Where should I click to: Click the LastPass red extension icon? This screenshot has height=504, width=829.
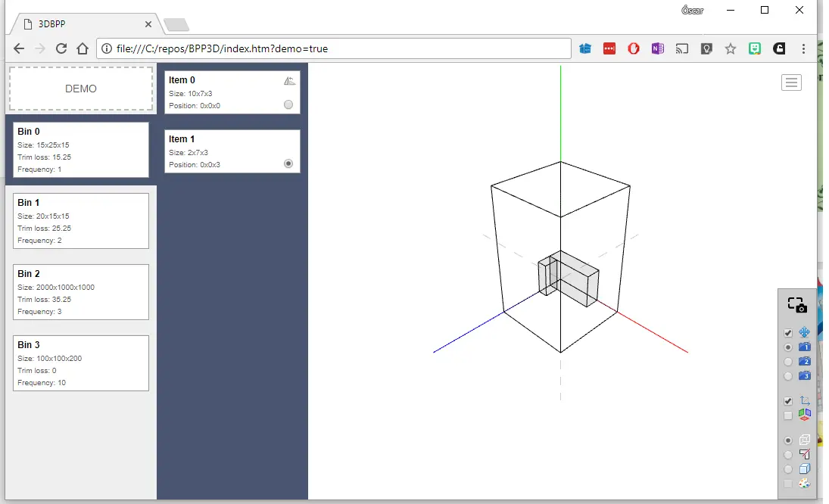[609, 48]
